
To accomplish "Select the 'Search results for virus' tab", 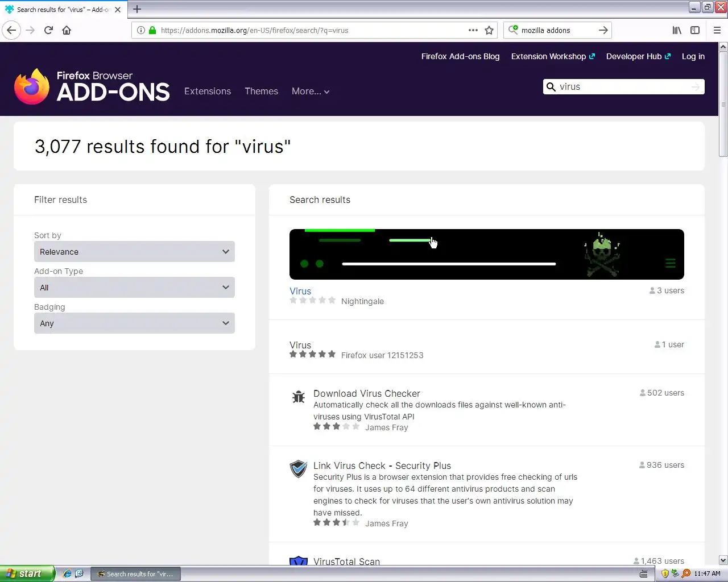I will 63,9.
